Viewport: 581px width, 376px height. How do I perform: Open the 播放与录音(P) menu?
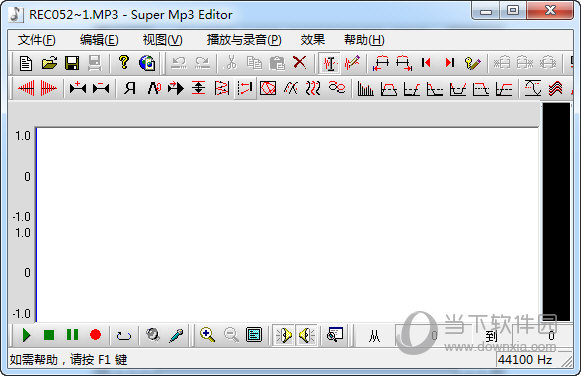244,40
